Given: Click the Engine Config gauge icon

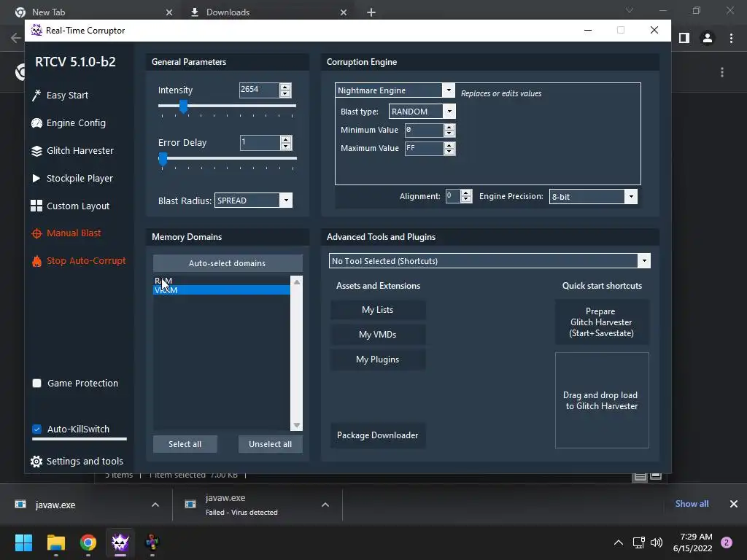Looking at the screenshot, I should coord(36,122).
